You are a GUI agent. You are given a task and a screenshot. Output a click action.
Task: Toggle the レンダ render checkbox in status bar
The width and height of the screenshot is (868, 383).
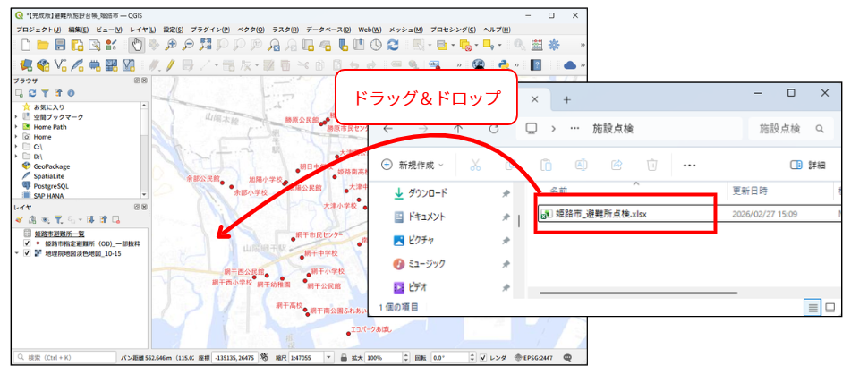(x=483, y=357)
